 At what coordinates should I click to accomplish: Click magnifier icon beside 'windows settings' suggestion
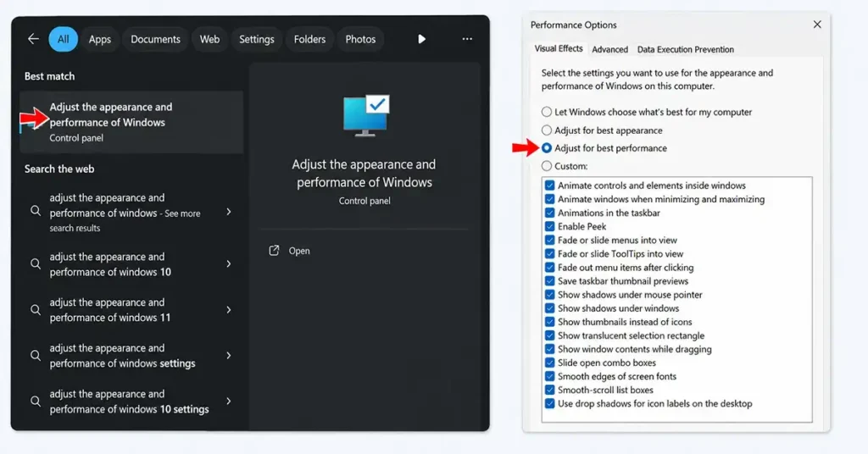[36, 356]
